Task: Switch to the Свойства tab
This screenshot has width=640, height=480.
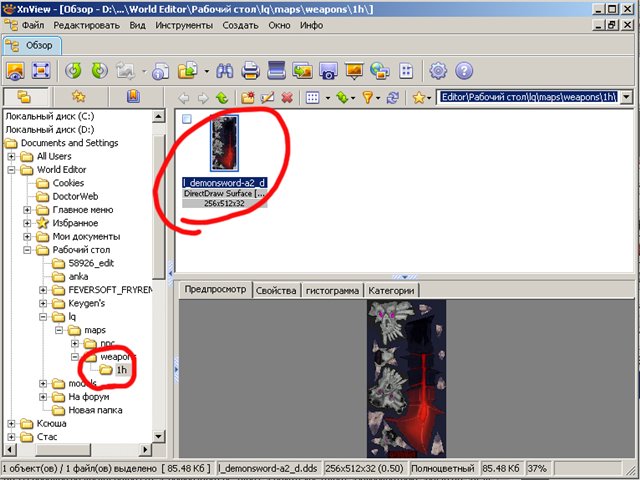Action: click(x=276, y=291)
